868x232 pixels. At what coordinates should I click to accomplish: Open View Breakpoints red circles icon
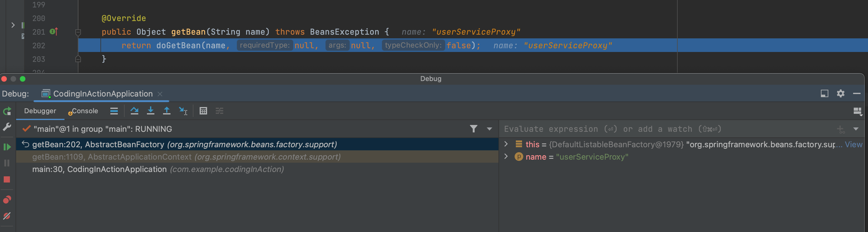pos(7,200)
